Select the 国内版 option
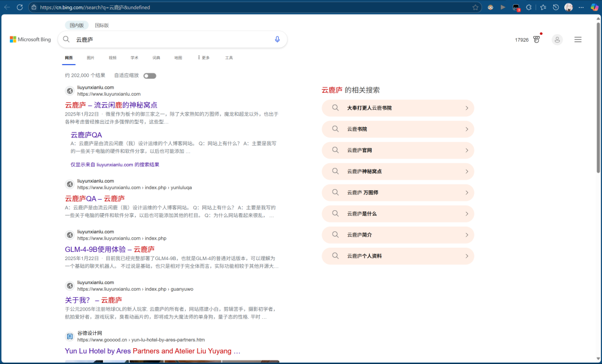Image resolution: width=602 pixels, height=364 pixels. coord(77,25)
